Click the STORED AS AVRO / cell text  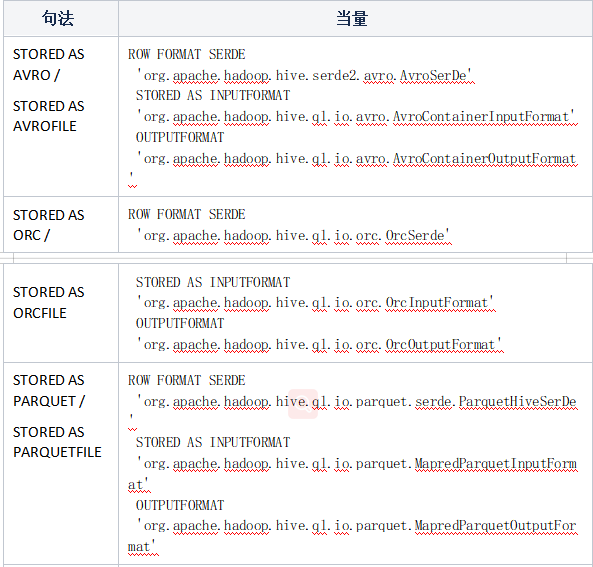click(48, 65)
